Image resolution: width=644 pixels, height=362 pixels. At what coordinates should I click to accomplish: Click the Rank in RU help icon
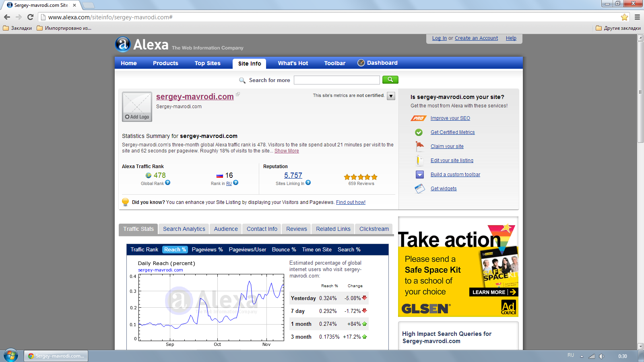click(236, 183)
